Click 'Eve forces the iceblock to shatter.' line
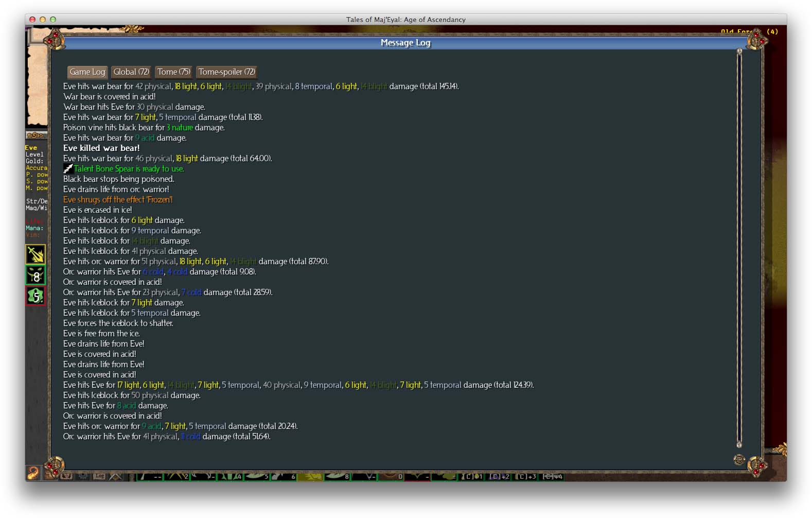This screenshot has width=812, height=518. point(118,323)
